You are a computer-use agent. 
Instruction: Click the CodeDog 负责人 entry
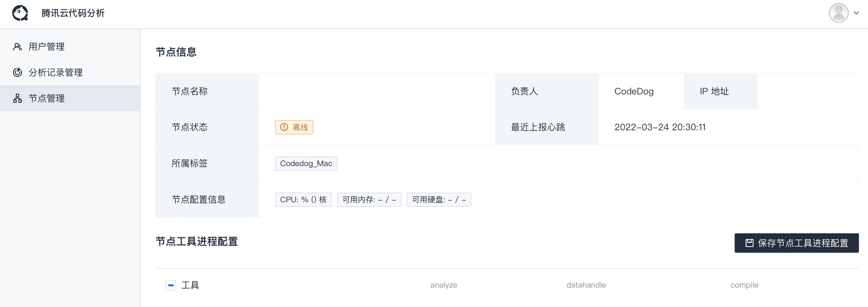tap(634, 91)
